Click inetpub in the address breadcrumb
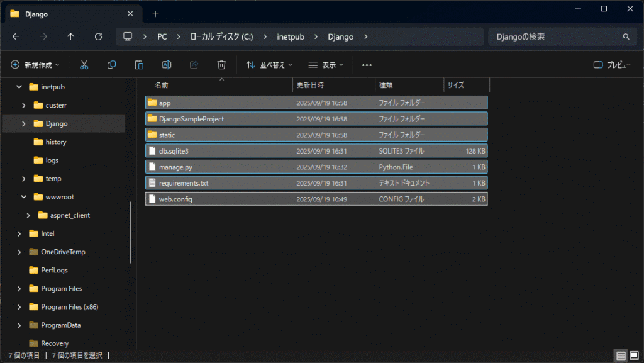Image resolution: width=644 pixels, height=363 pixels. point(291,37)
